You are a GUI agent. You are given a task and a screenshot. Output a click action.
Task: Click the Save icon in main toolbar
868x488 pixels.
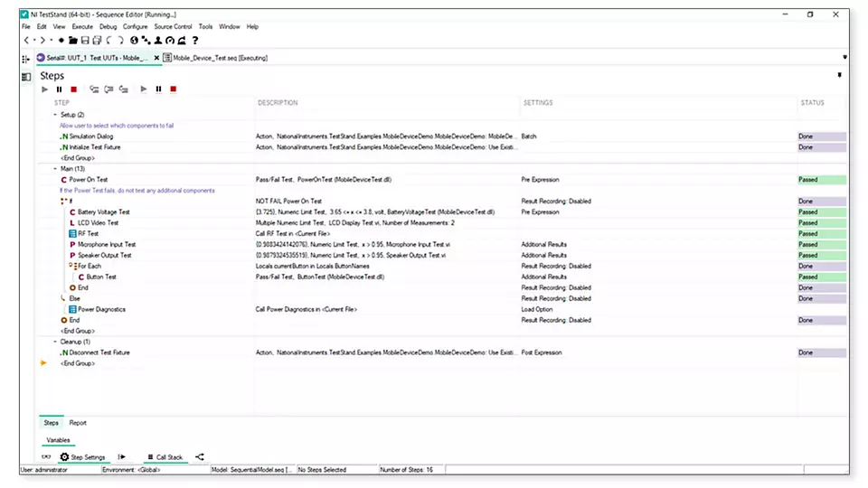[85, 41]
